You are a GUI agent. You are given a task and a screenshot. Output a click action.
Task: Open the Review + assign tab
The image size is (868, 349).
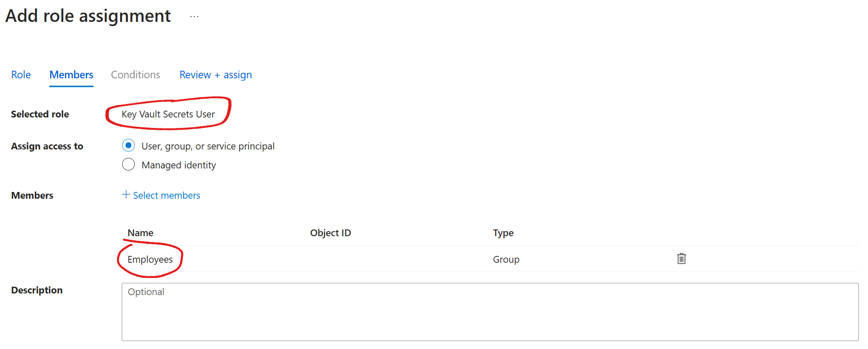[x=215, y=75]
